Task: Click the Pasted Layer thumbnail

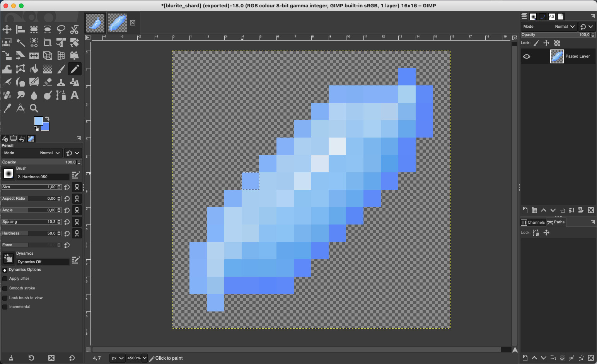Action: 557,56
